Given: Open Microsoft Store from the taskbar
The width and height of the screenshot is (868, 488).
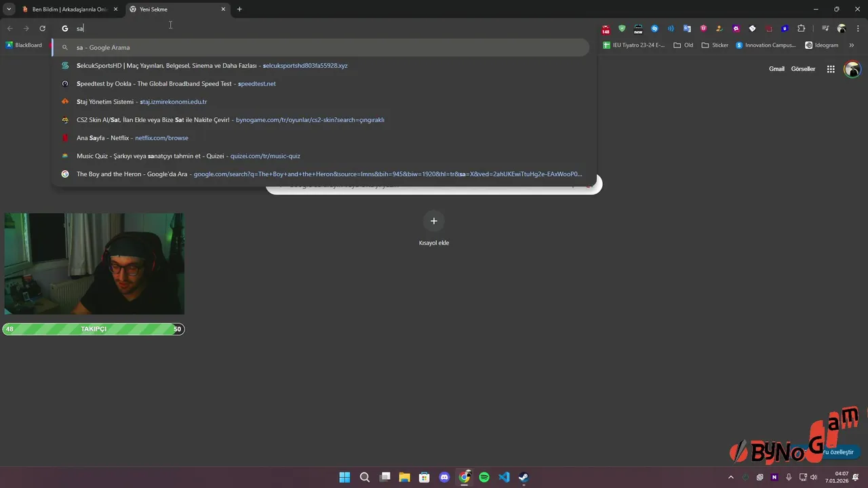Looking at the screenshot, I should point(425,477).
